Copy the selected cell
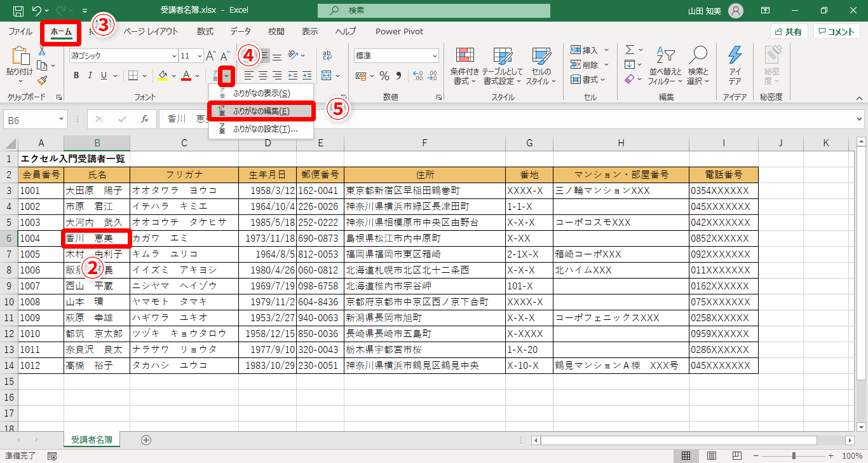Screen dimensions: 868x463 pos(41,66)
